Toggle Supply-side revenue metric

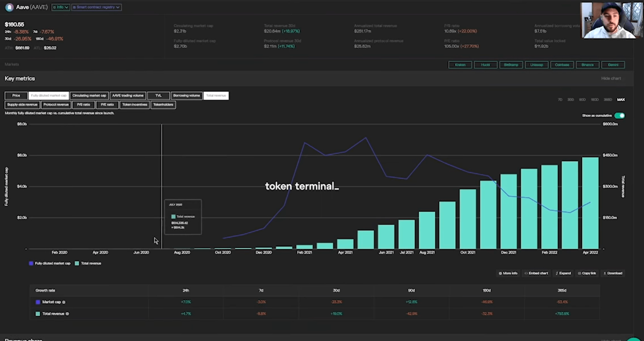click(x=22, y=105)
